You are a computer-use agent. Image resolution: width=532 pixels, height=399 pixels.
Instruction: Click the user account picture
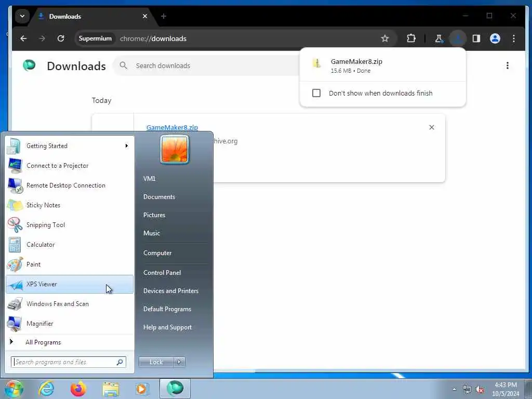[175, 150]
